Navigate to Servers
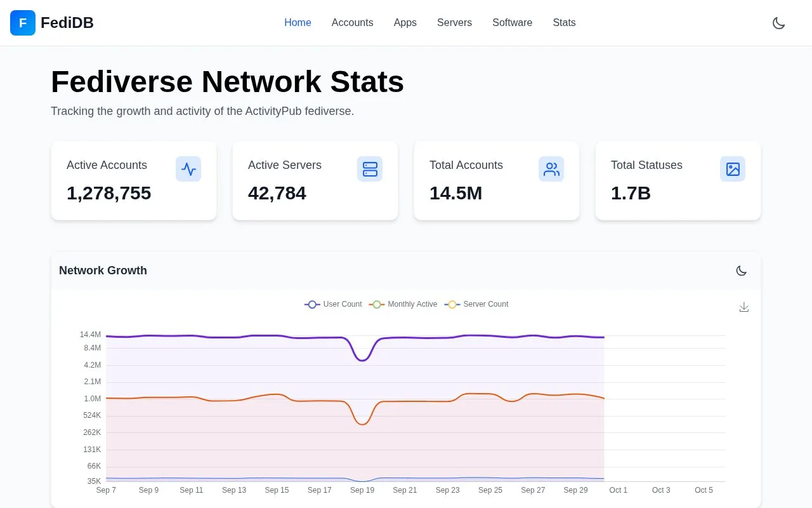812x508 pixels. coord(454,23)
